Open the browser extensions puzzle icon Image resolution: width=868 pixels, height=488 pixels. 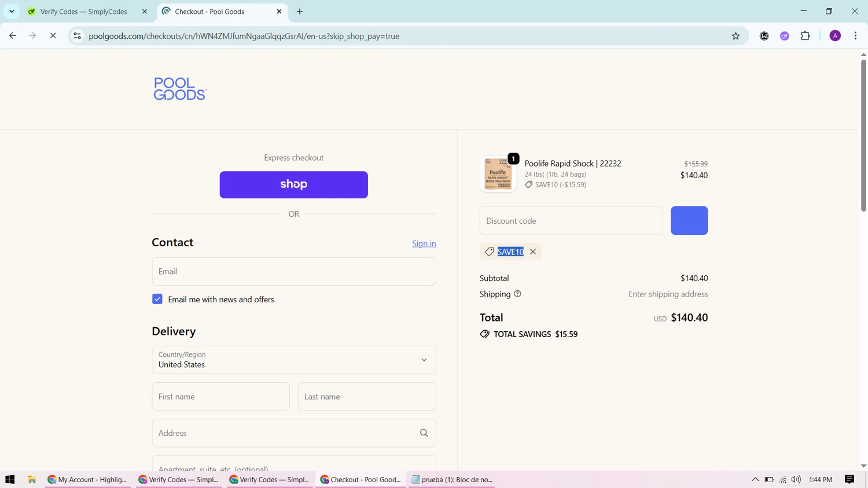(806, 36)
